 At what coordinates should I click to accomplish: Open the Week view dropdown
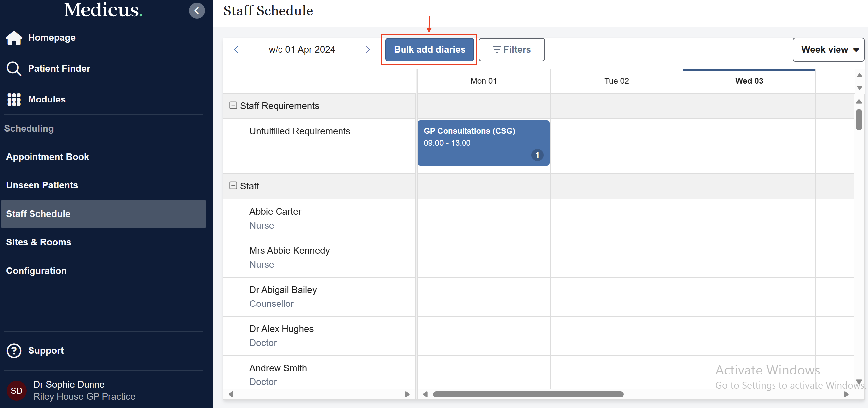tap(828, 49)
